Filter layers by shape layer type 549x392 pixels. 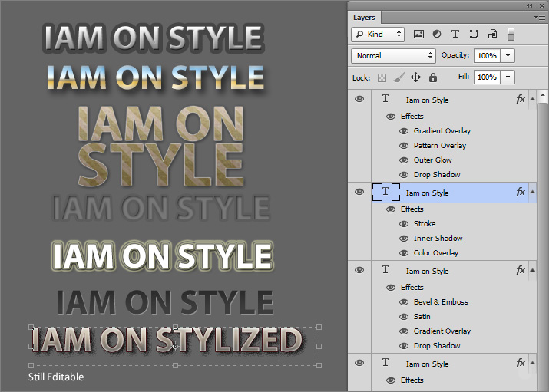pos(474,35)
